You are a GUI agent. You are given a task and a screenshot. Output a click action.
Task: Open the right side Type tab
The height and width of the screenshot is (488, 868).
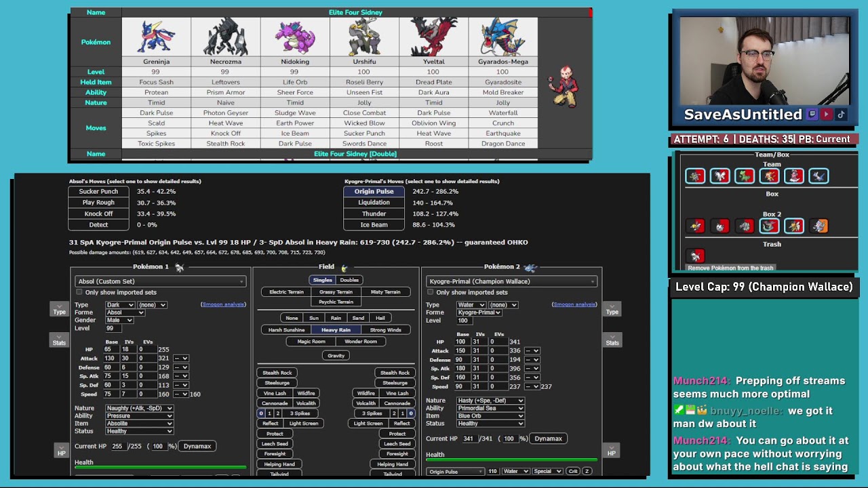[612, 310]
